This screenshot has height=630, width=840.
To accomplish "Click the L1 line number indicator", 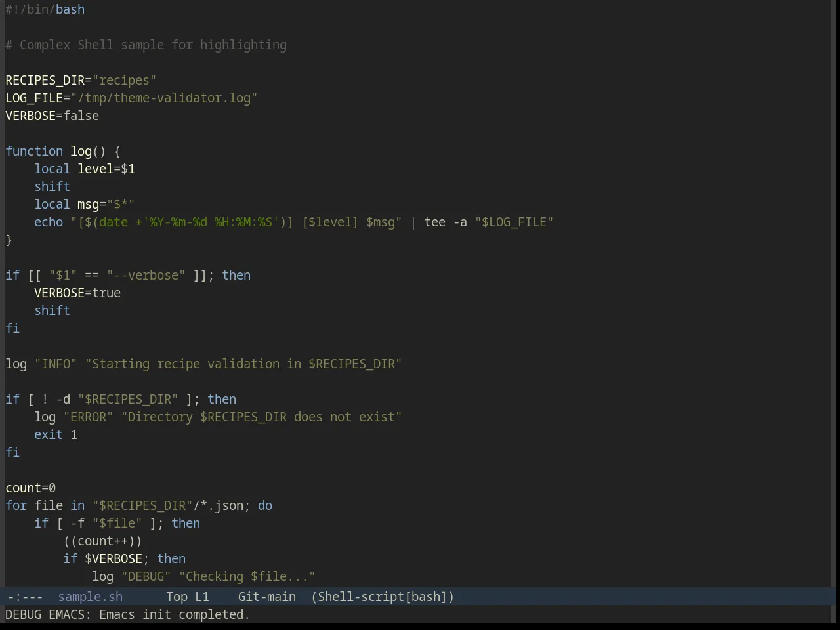I will click(201, 597).
